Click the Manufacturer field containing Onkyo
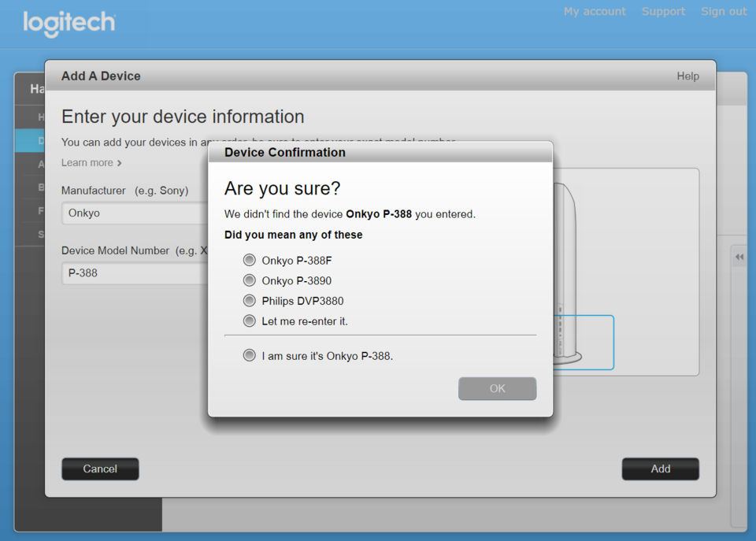 point(135,213)
